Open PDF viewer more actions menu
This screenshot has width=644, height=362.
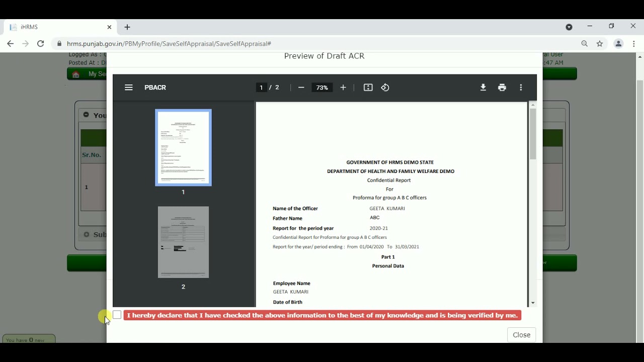tap(521, 87)
